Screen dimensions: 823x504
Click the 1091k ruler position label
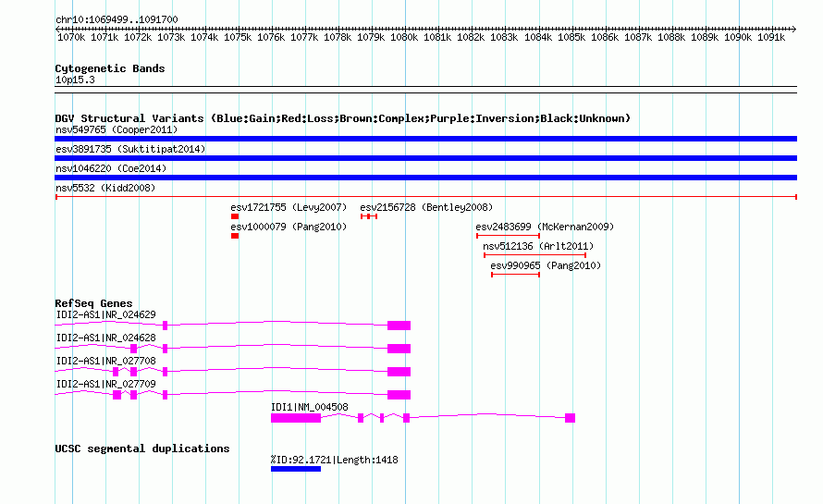[771, 37]
